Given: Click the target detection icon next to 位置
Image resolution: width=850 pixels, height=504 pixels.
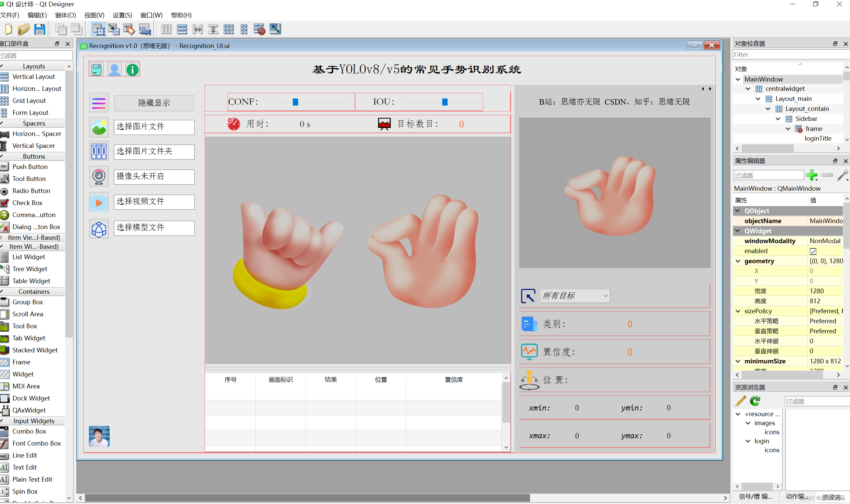Looking at the screenshot, I should (x=528, y=379).
